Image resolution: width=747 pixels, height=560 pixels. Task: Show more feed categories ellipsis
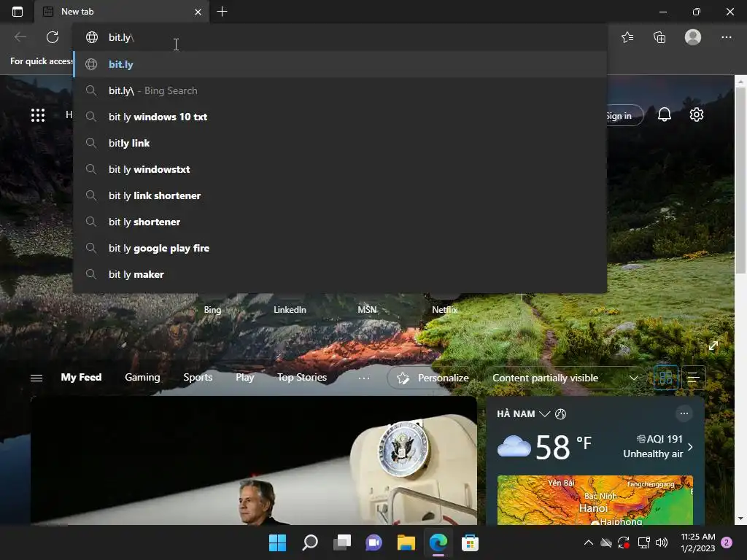(363, 378)
